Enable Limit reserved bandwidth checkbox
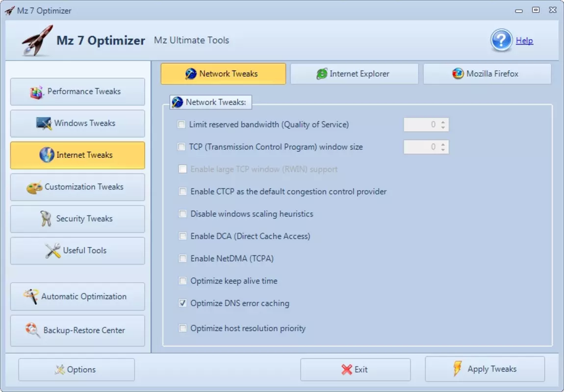Viewport: 564px width, 392px height. 181,124
